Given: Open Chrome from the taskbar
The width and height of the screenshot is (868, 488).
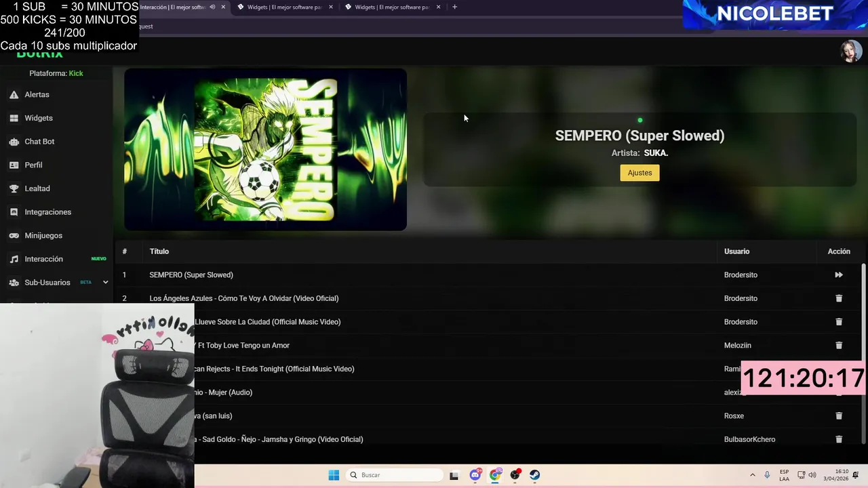Looking at the screenshot, I should pos(495,475).
